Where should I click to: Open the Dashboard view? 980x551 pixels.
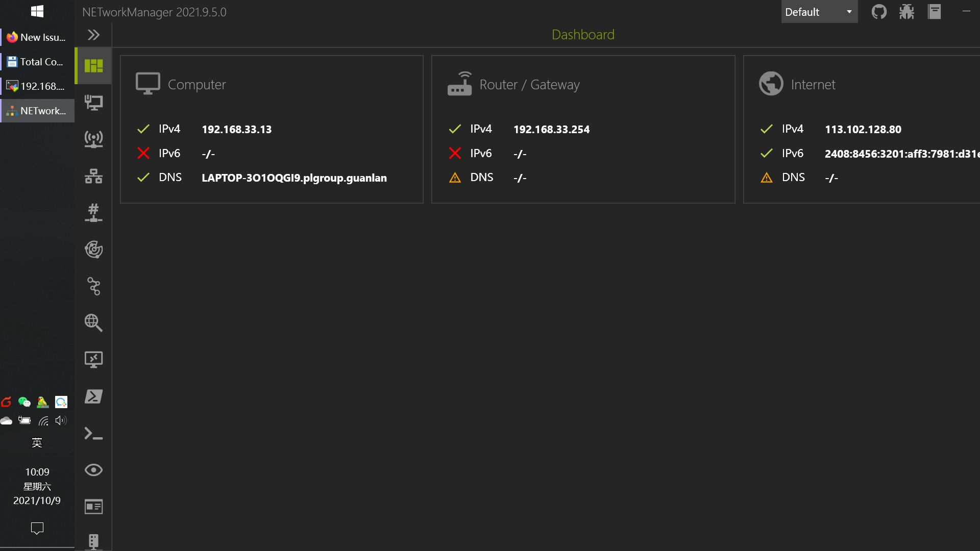(x=93, y=66)
